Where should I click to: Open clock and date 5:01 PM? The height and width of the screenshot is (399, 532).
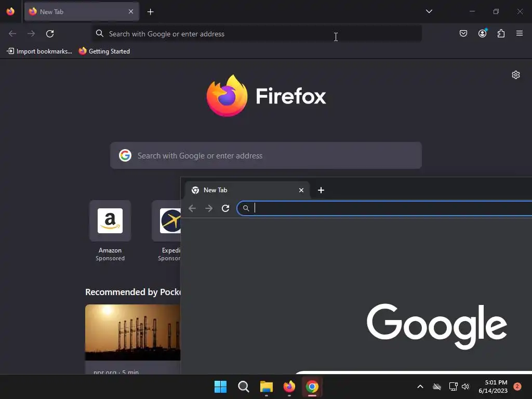click(x=493, y=387)
